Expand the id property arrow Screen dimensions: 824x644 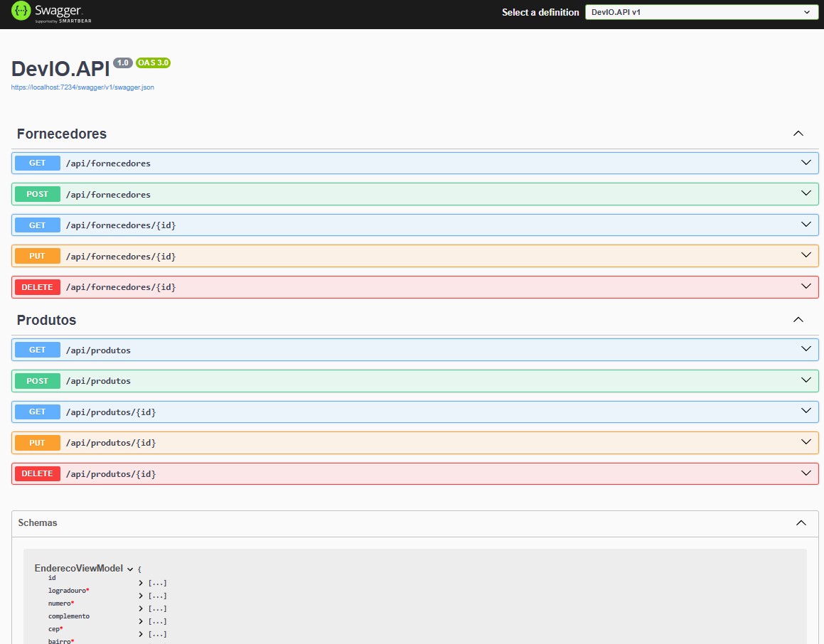(x=141, y=583)
